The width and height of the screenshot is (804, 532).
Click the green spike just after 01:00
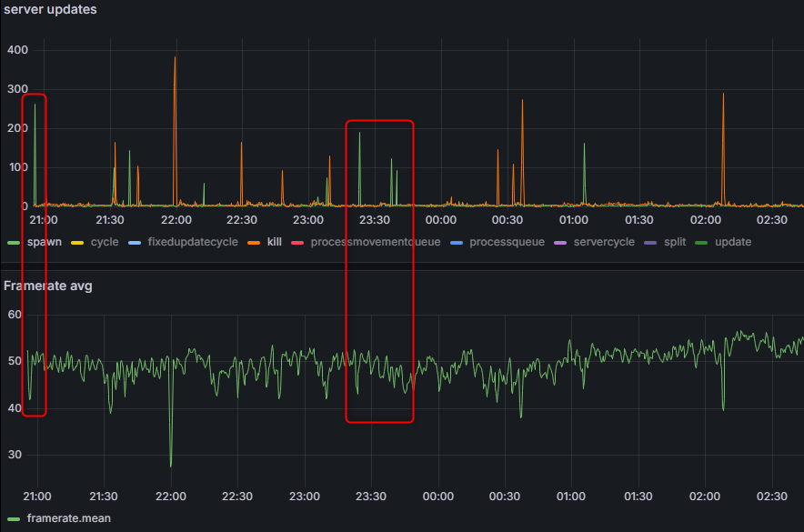584,145
